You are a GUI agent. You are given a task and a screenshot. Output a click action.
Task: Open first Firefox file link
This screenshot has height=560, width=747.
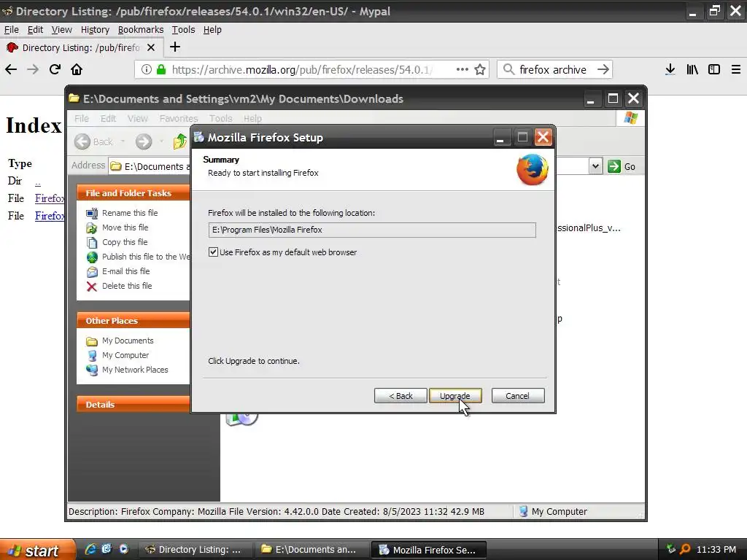[50, 198]
